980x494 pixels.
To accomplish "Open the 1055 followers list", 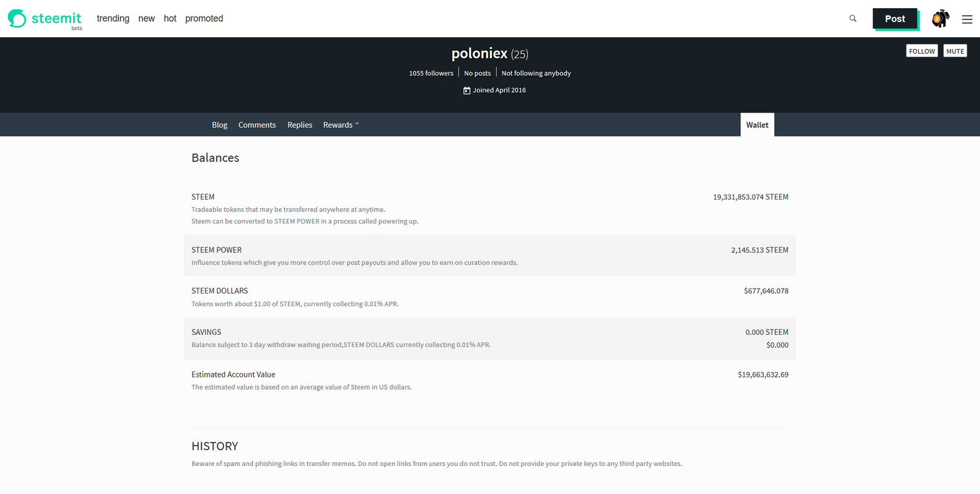I will click(x=431, y=73).
